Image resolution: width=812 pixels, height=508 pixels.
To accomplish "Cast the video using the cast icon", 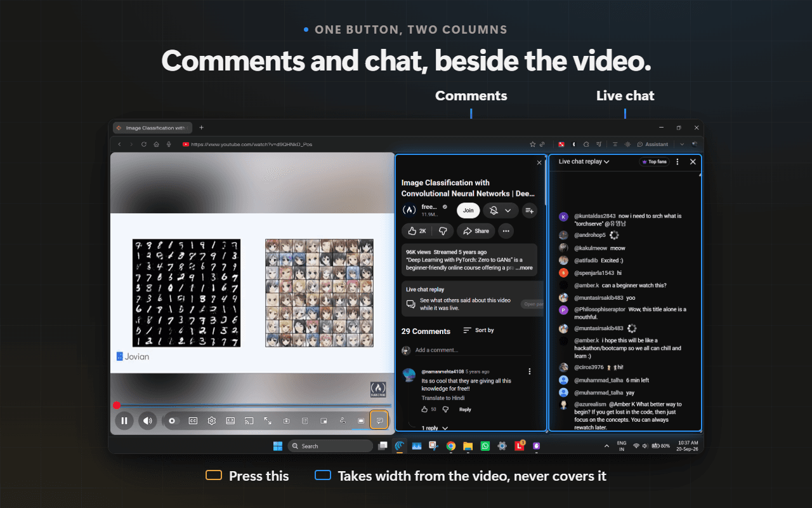I will point(249,420).
